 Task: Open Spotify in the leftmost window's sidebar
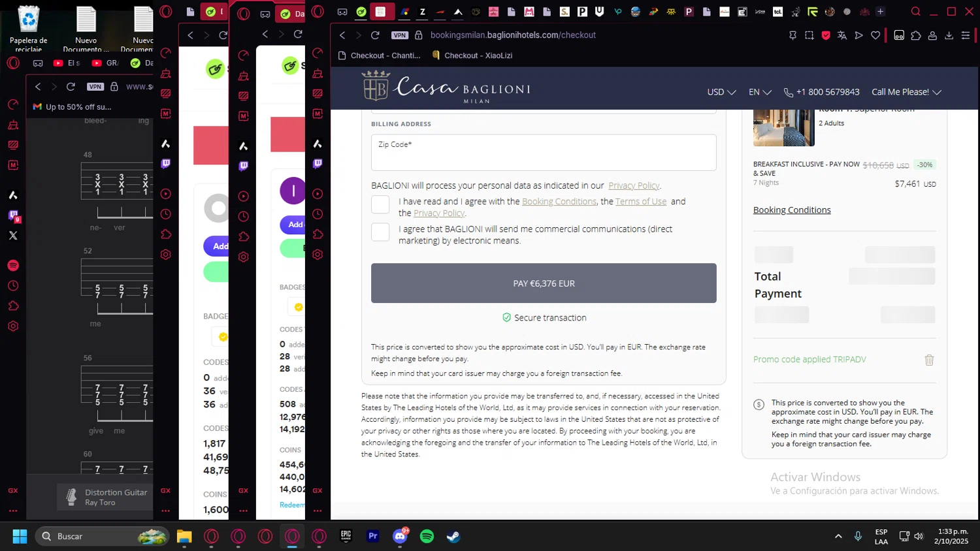coord(13,266)
